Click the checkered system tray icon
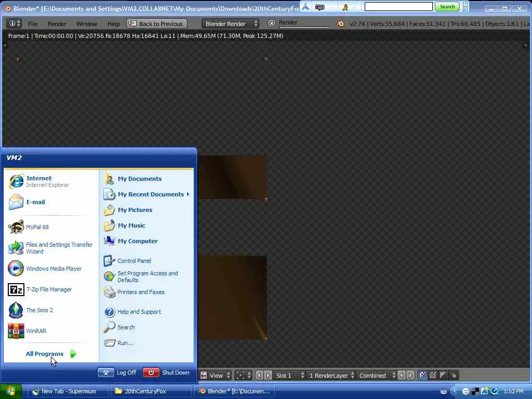Viewport: 532px width, 399px height. pos(475,391)
